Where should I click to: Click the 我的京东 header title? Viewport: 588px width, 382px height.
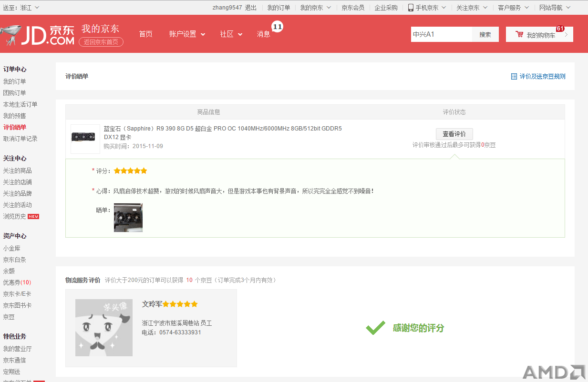click(100, 28)
